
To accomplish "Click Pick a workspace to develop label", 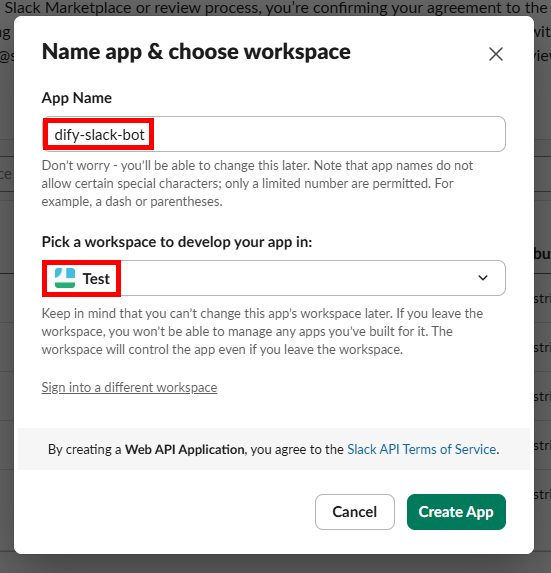I will coord(177,242).
